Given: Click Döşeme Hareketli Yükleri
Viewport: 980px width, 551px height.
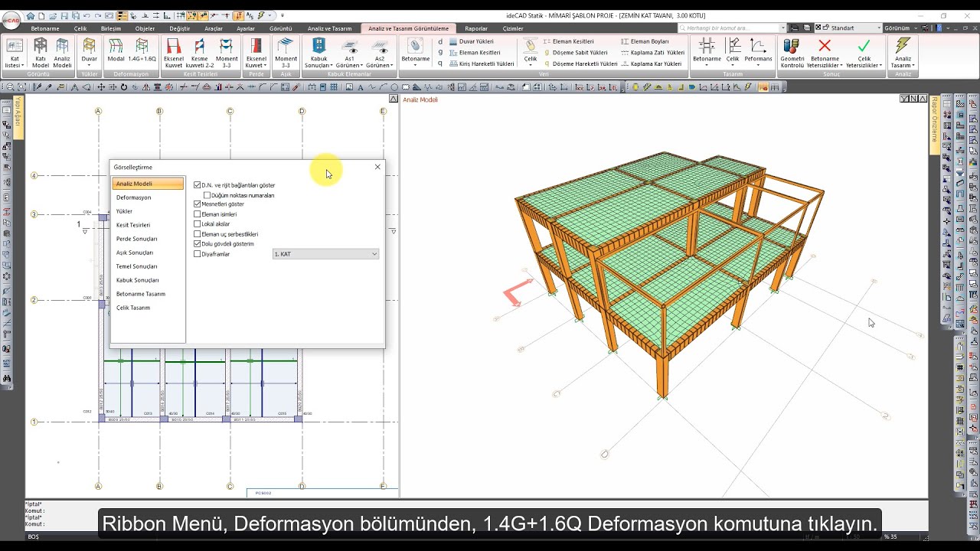Looking at the screenshot, I should pyautogui.click(x=580, y=64).
